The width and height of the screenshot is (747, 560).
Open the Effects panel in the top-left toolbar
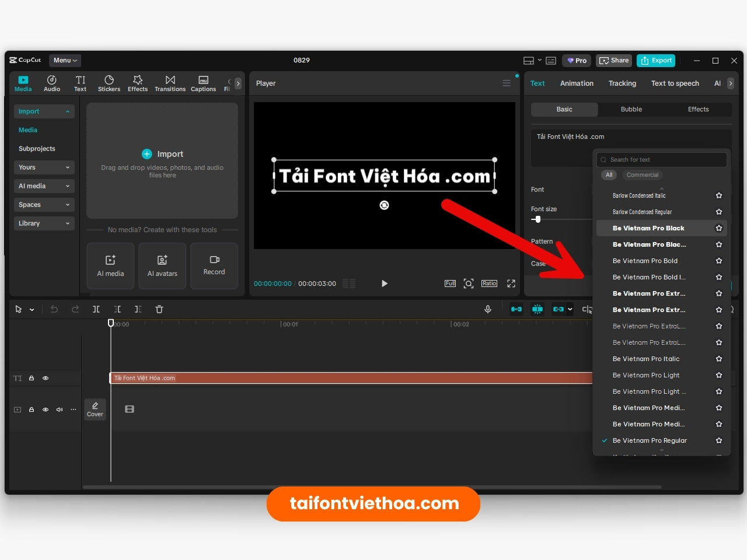[x=138, y=83]
